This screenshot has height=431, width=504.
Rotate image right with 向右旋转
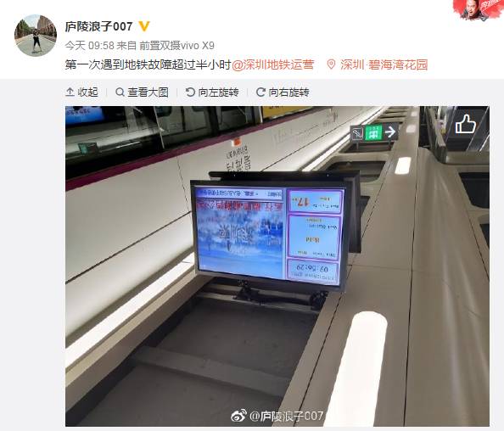283,92
